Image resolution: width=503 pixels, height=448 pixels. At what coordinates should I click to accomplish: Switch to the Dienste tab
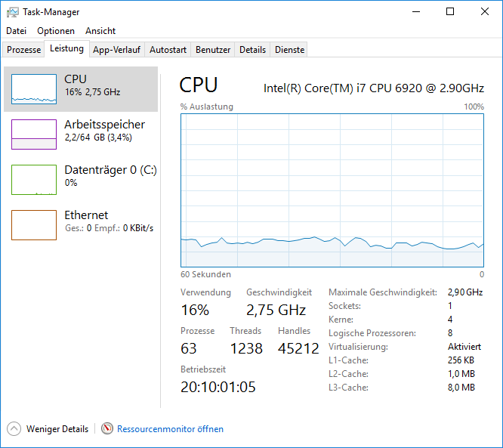(289, 50)
